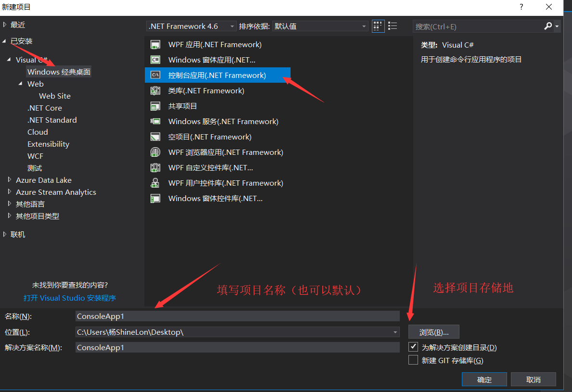Select 控制台应用(.NET Framework) template text
Image resolution: width=572 pixels, height=392 pixels.
pyautogui.click(x=217, y=75)
